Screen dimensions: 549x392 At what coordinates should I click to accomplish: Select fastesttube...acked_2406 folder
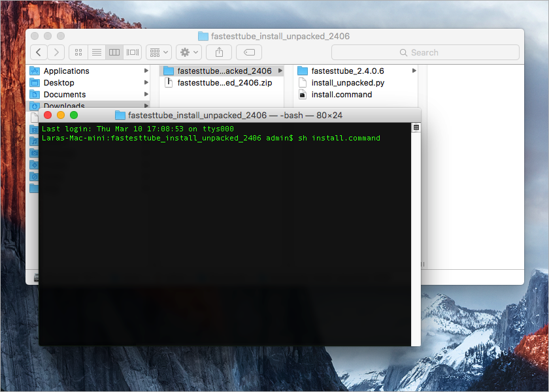[222, 71]
